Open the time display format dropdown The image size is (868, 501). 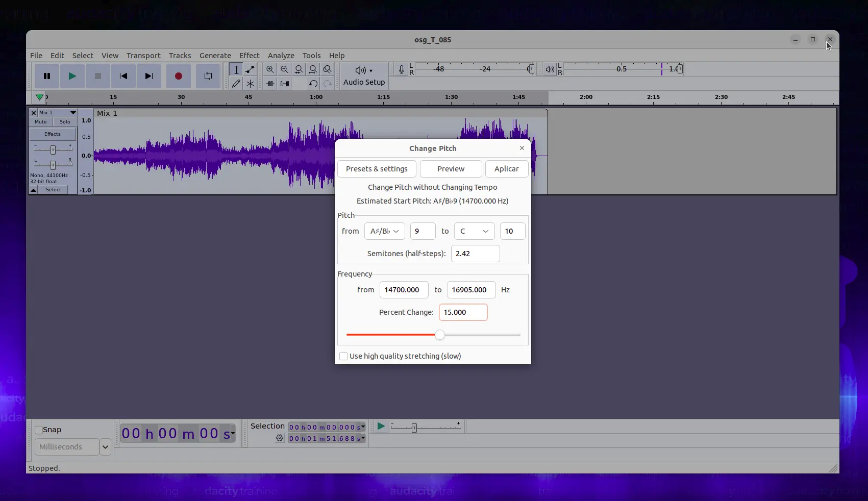pos(233,433)
